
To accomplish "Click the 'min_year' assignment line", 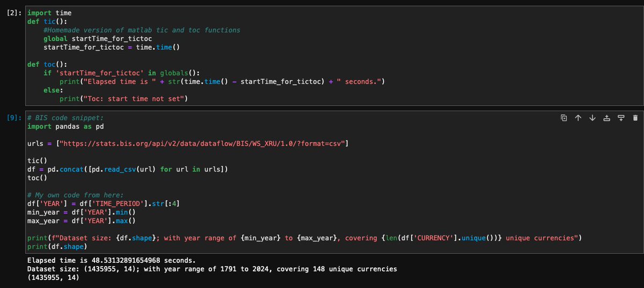I will coord(82,212).
